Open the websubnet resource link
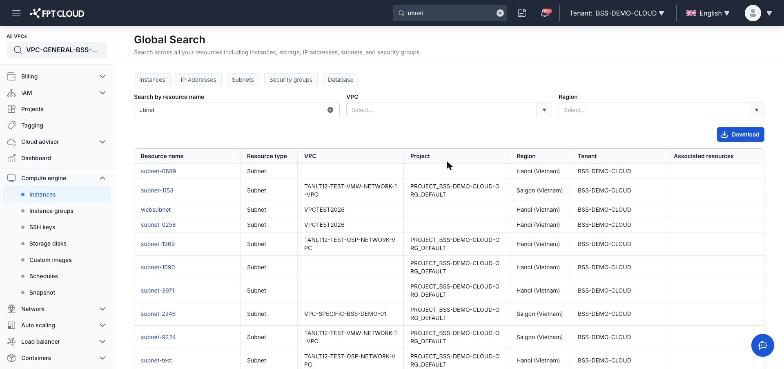The height and width of the screenshot is (369, 784). 156,210
